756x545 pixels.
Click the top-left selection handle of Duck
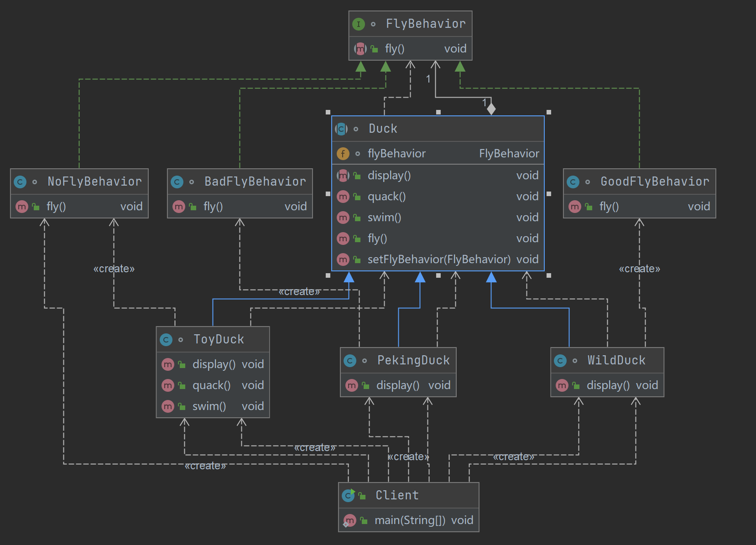(x=328, y=112)
